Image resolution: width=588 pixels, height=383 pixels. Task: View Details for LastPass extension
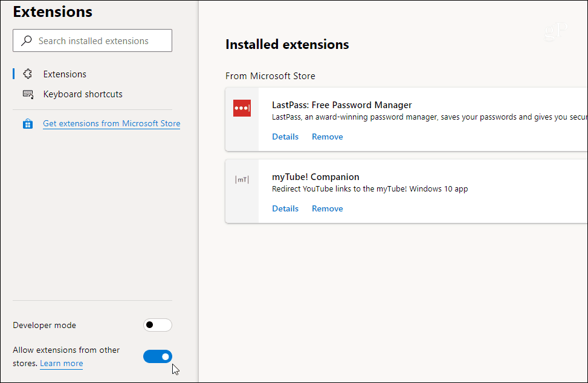(285, 137)
